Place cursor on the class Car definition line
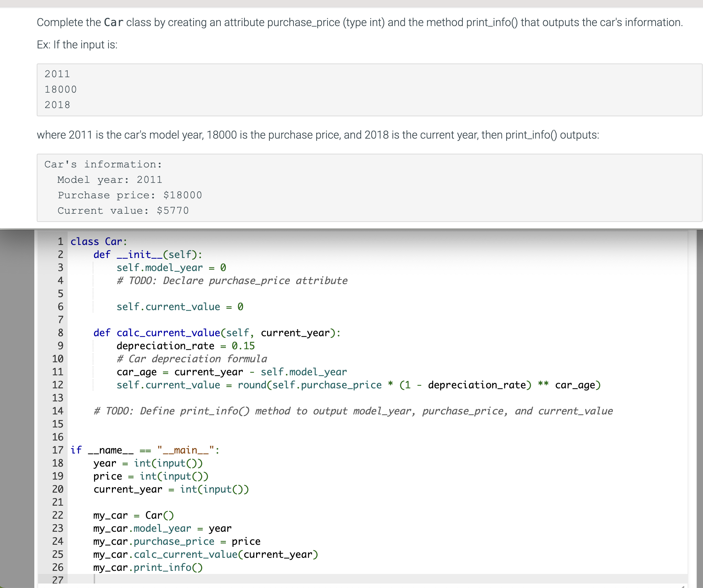Screen dimensions: 703x588 tap(99, 241)
